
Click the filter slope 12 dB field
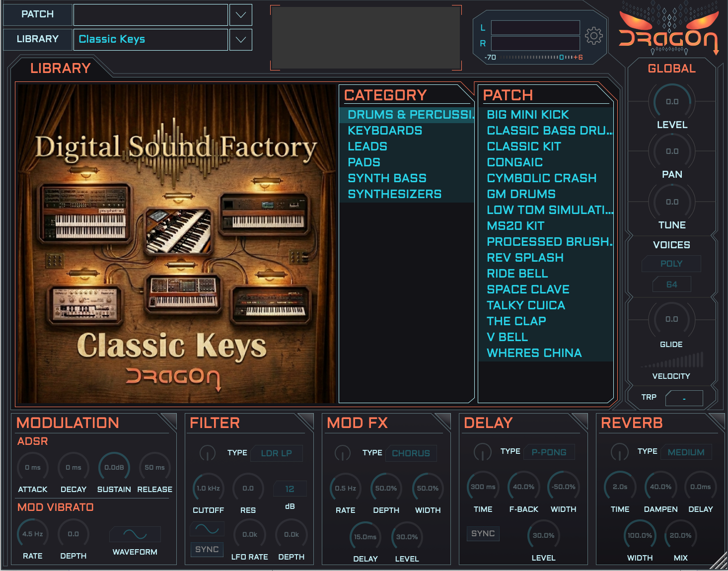[290, 489]
